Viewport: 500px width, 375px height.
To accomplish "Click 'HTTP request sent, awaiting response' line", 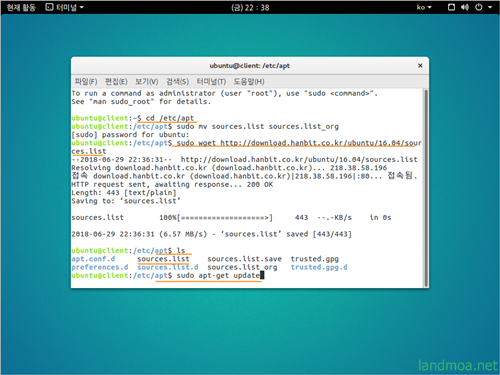I will (172, 184).
